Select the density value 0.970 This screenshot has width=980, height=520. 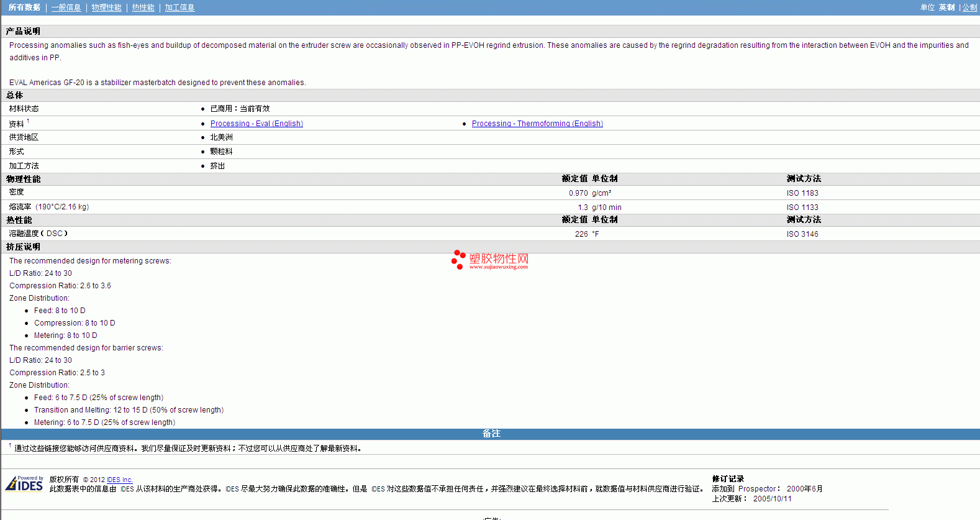(x=578, y=193)
